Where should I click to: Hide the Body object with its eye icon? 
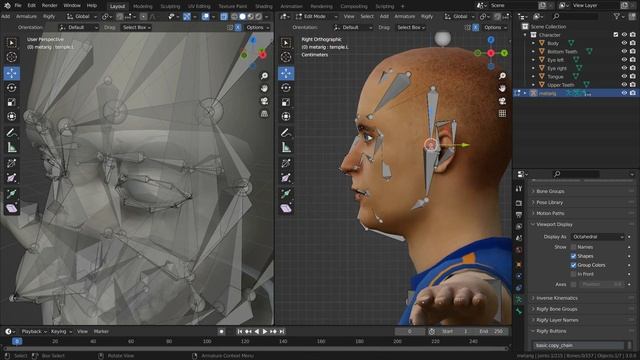click(x=624, y=43)
